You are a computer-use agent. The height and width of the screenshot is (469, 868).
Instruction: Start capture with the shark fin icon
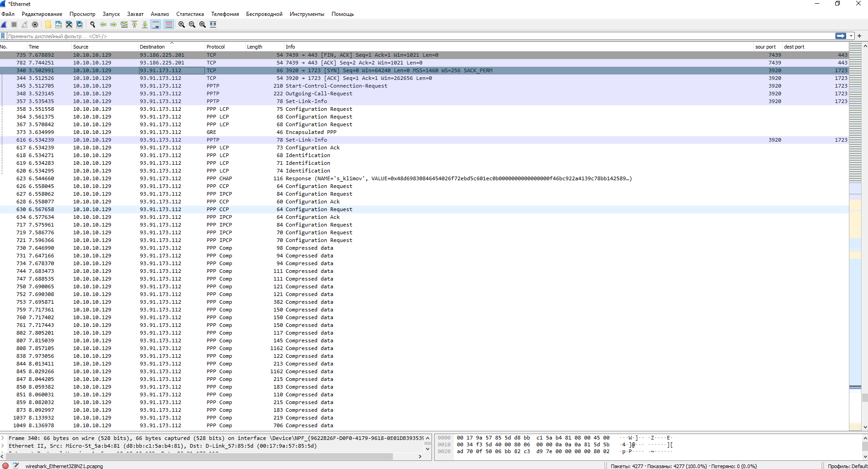click(4, 25)
